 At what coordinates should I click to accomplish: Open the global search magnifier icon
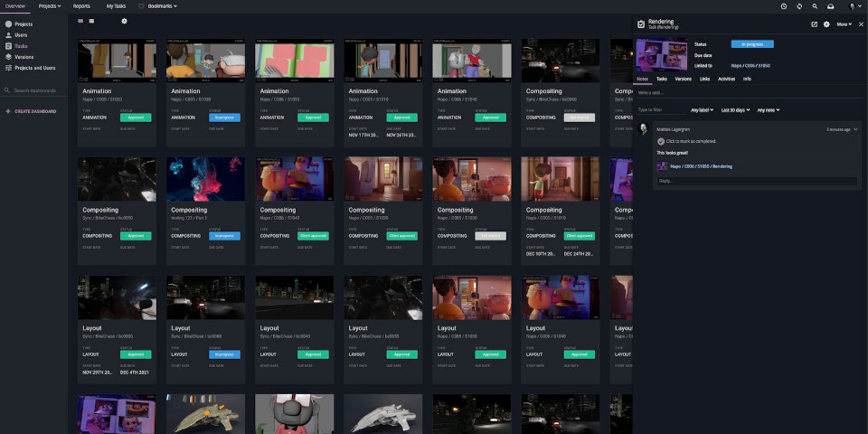point(815,6)
